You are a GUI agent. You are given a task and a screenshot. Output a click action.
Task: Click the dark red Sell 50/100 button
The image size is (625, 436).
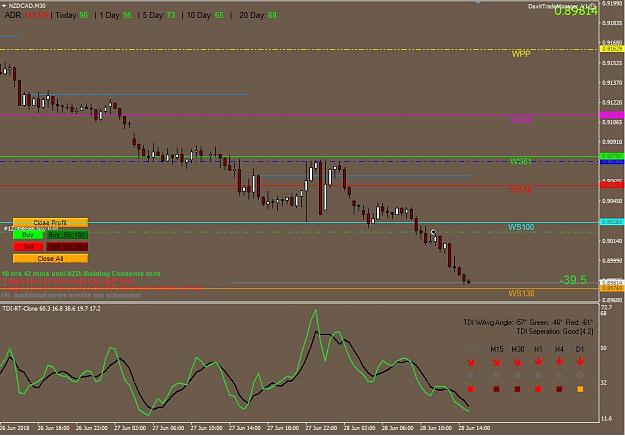coord(67,247)
